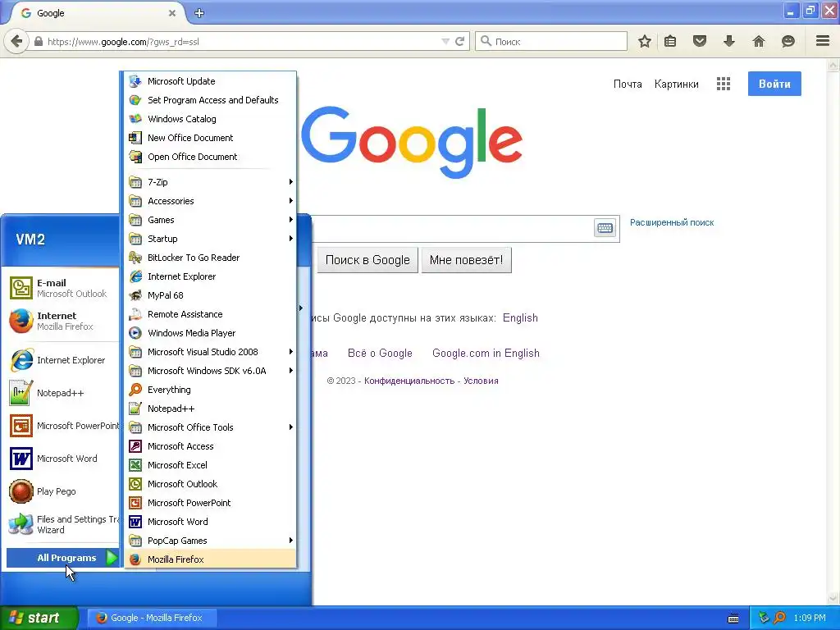Open Расширенный поиск link
Viewport: 840px width, 630px height.
672,222
